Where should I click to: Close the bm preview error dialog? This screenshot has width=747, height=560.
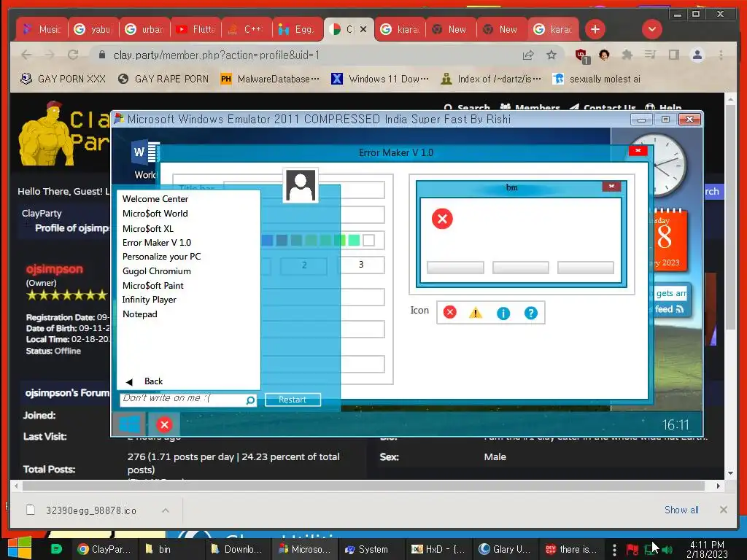(612, 186)
